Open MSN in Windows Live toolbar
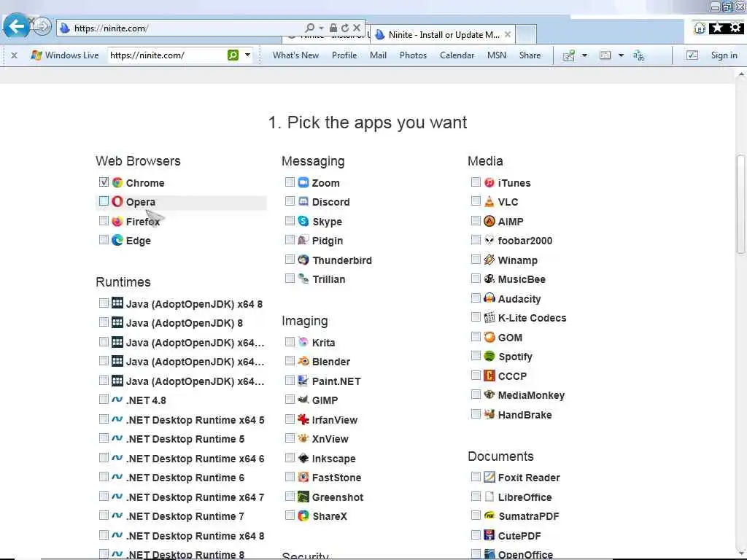 pos(496,55)
